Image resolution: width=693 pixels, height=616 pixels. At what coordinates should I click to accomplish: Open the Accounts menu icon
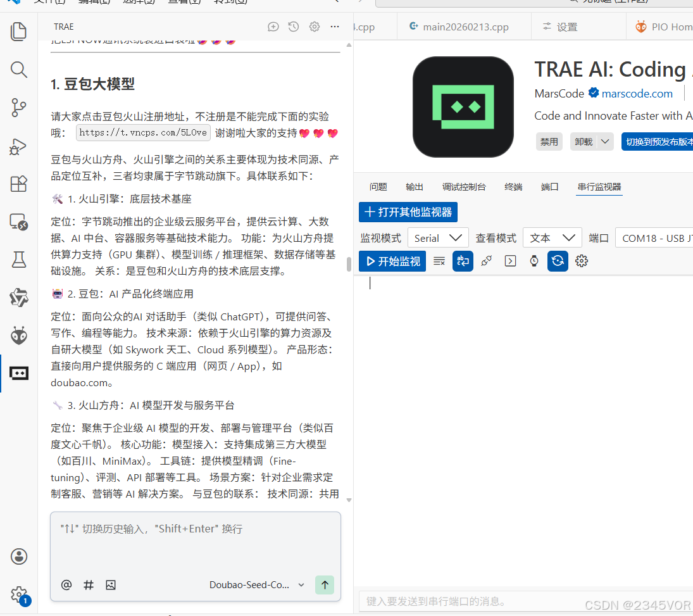(x=18, y=556)
